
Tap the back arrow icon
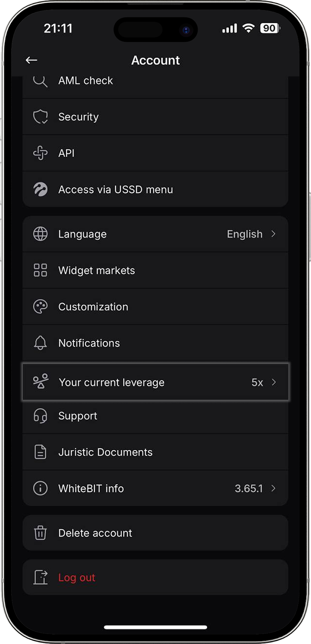31,60
